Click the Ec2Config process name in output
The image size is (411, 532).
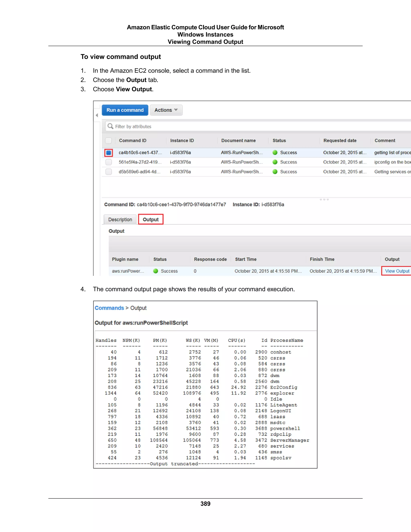[284, 387]
